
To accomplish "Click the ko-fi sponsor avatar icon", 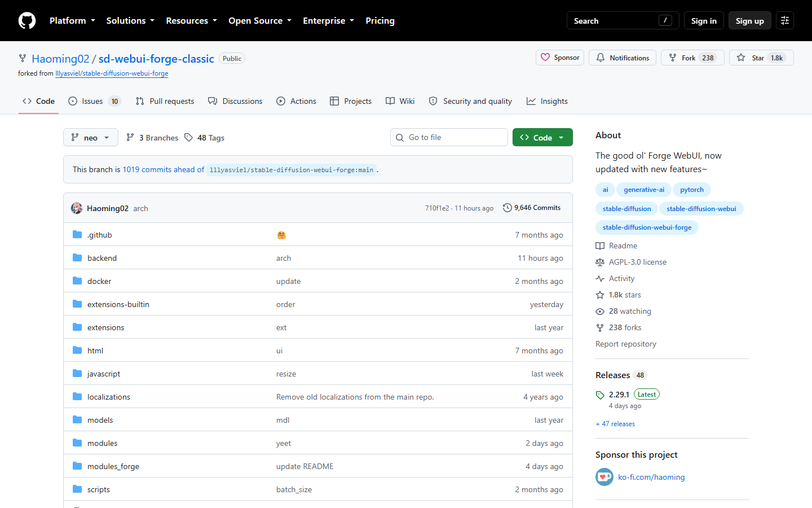I will 604,477.
